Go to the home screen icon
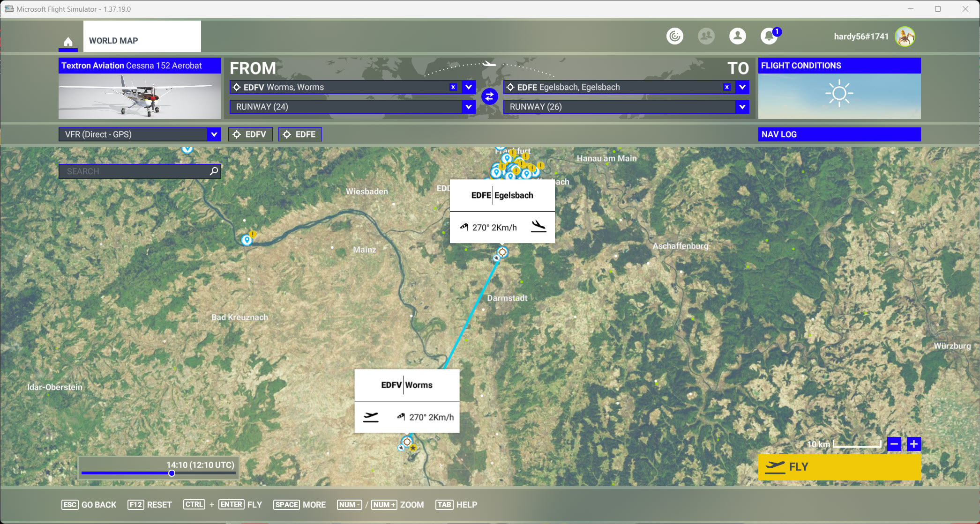 tap(68, 41)
